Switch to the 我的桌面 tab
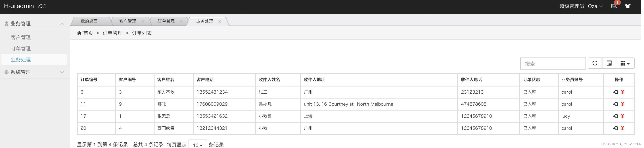The width and height of the screenshot is (644, 148). click(x=89, y=21)
